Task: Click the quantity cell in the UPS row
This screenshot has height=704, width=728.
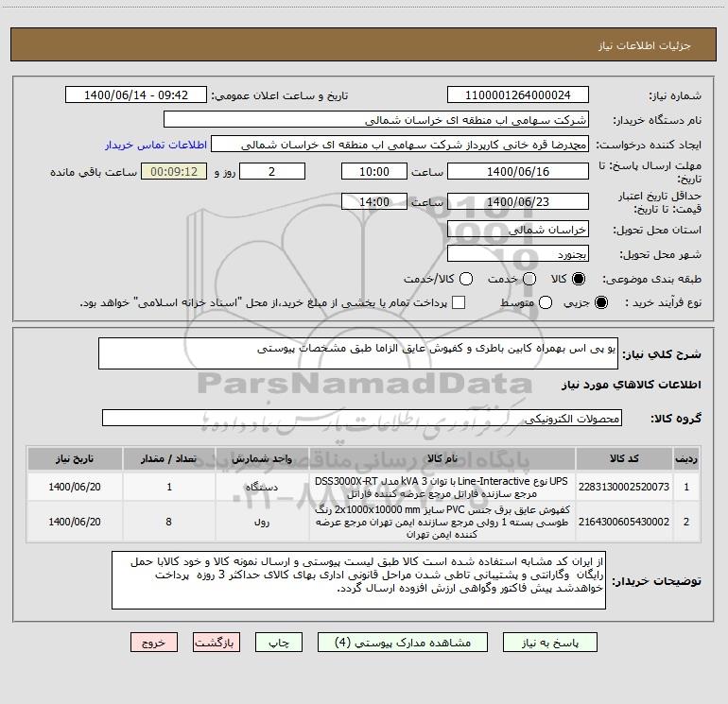Action: click(x=169, y=488)
